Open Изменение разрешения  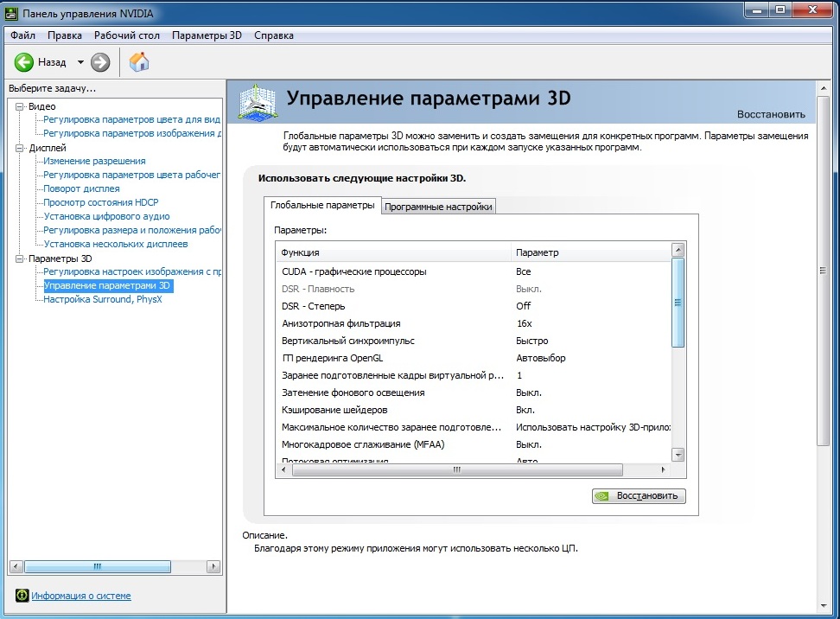94,161
